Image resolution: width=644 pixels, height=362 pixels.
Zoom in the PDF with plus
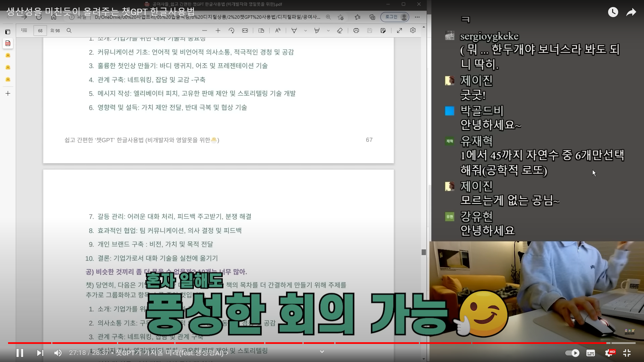(218, 31)
